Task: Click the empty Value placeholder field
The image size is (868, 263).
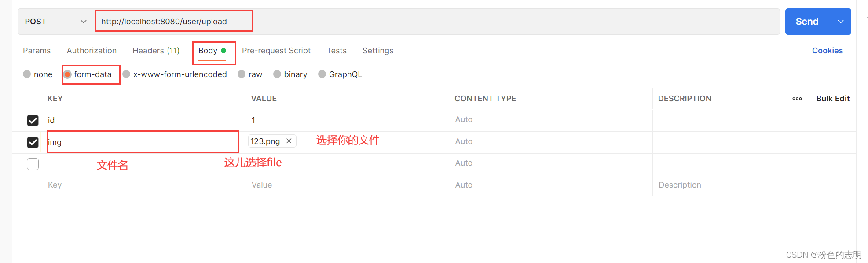Action: 347,185
